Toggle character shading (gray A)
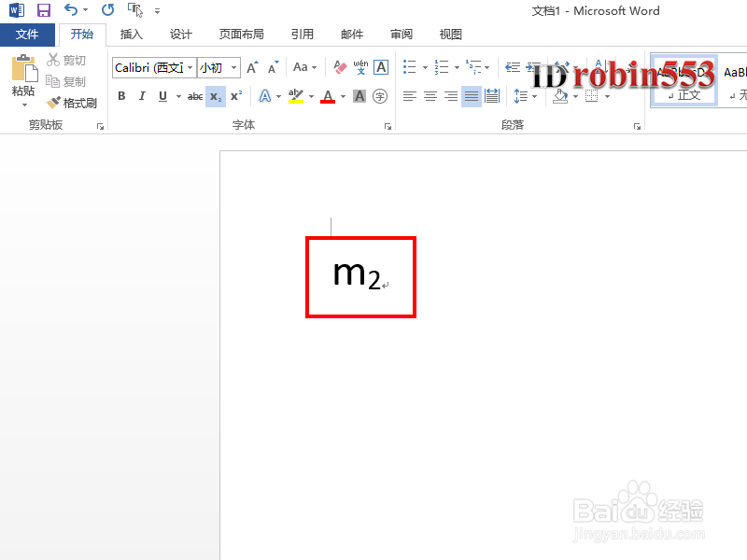The width and height of the screenshot is (747, 560). tap(359, 96)
